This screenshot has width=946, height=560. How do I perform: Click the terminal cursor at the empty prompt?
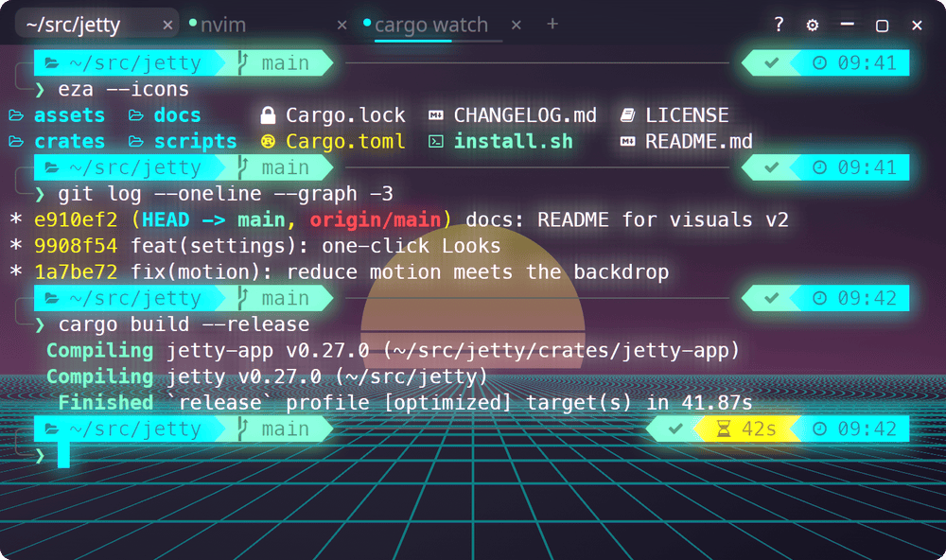(x=63, y=454)
